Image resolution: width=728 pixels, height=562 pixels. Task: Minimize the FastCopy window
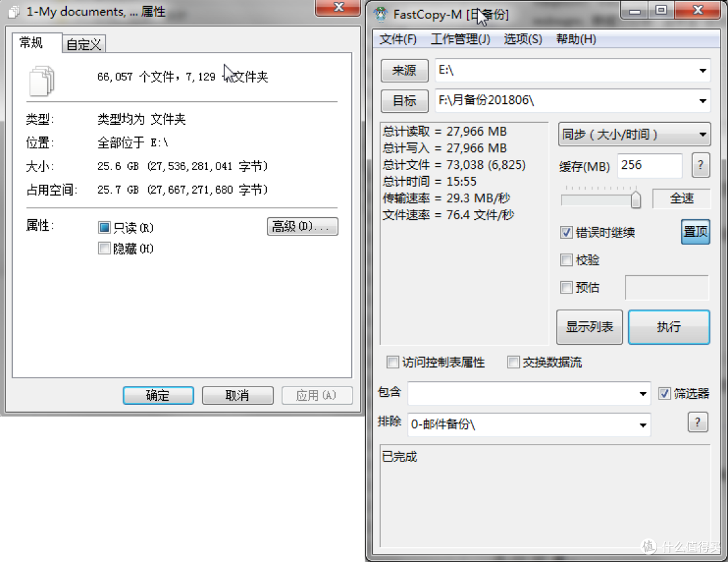635,10
